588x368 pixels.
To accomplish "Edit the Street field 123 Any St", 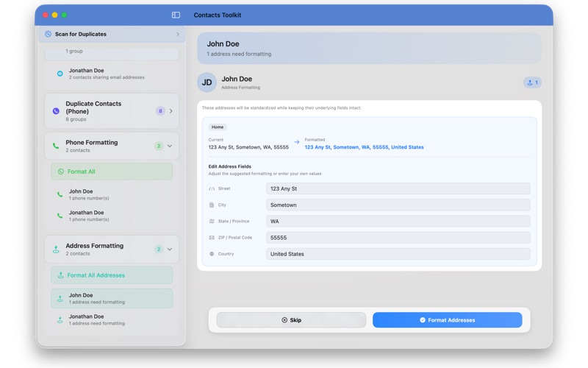I will pyautogui.click(x=398, y=188).
